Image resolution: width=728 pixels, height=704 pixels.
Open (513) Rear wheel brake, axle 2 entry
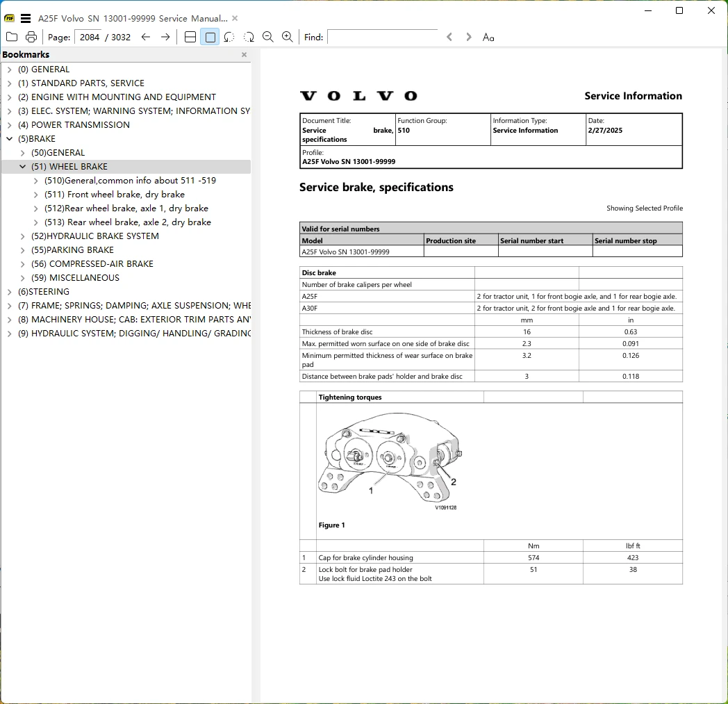coord(128,222)
